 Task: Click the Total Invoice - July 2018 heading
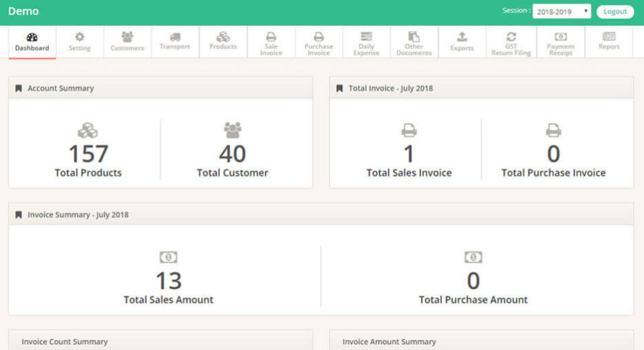pyautogui.click(x=390, y=89)
